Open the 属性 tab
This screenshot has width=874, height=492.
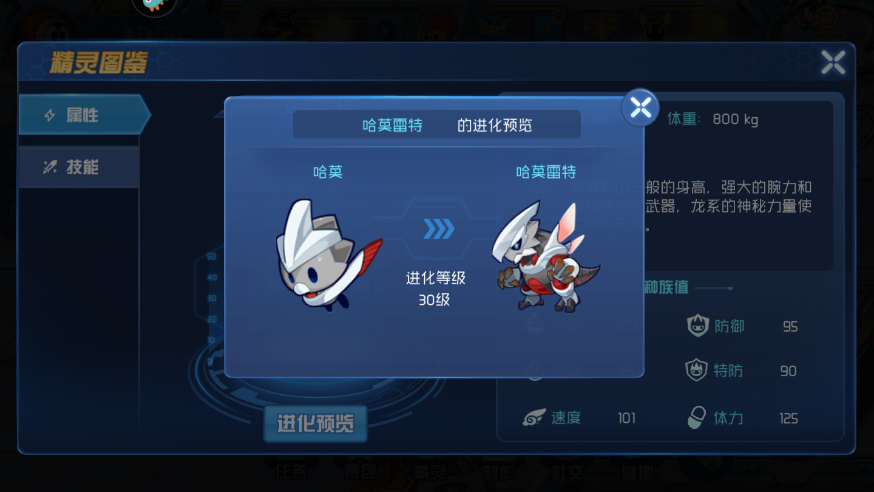(84, 115)
